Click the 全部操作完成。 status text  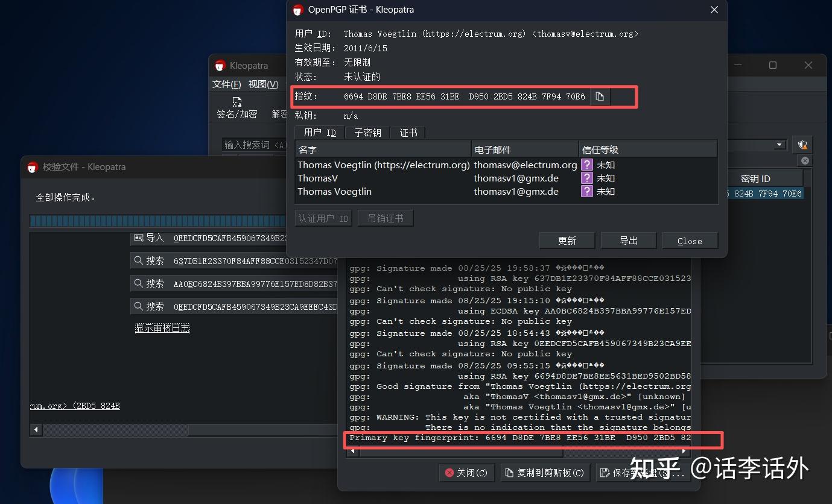66,197
